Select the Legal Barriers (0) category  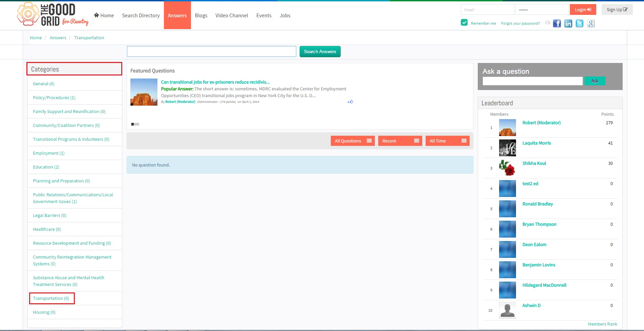pos(49,215)
